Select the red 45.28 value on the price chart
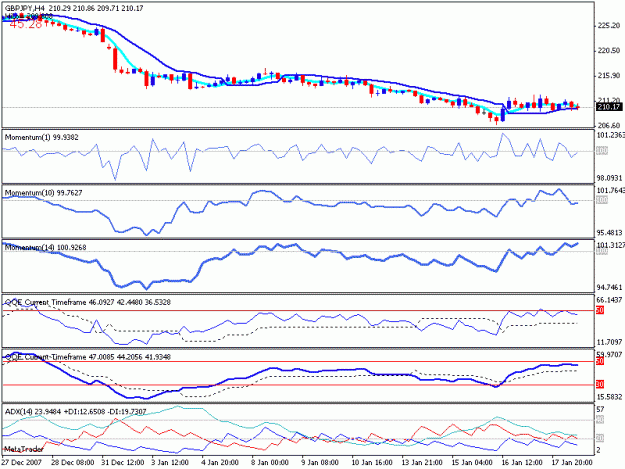 click(26, 25)
